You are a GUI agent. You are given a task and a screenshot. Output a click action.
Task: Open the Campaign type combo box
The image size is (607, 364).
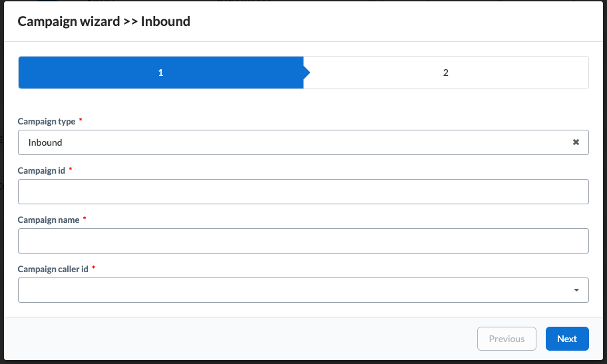coord(303,142)
